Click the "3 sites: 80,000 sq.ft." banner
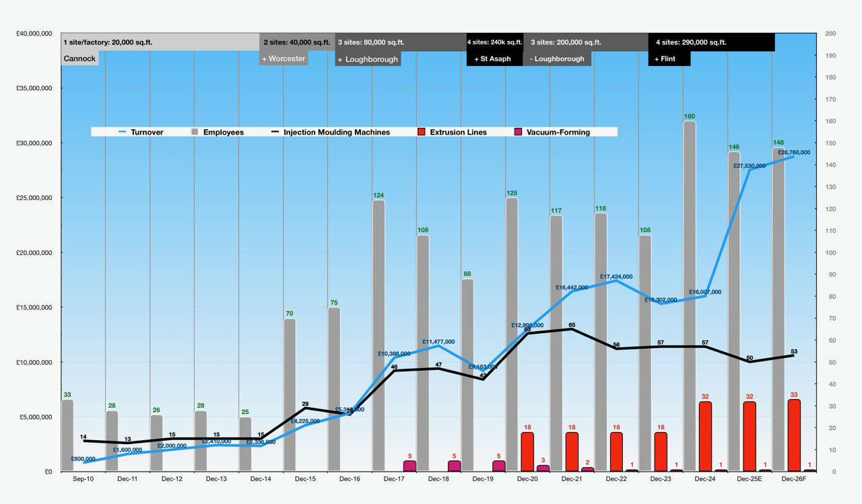 pos(401,42)
